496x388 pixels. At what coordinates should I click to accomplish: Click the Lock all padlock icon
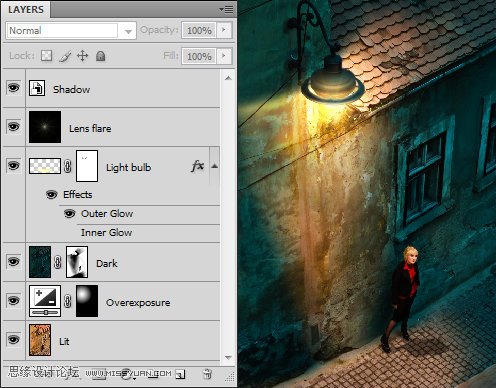tap(101, 56)
